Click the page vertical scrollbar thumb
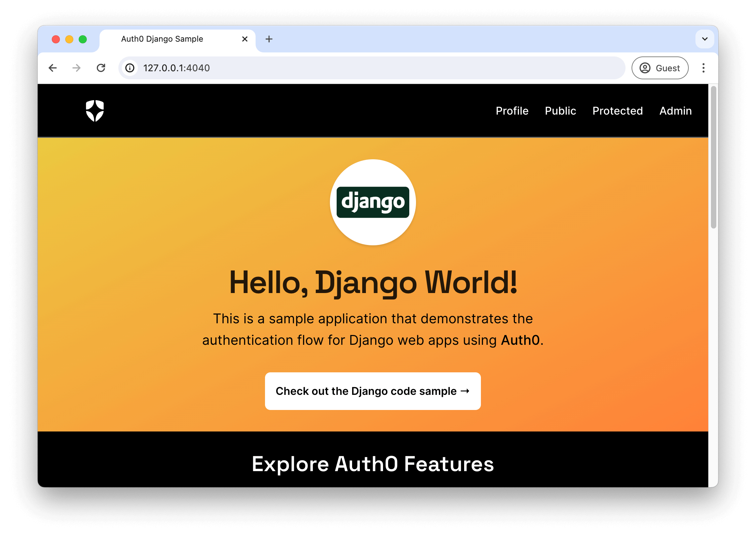This screenshot has height=537, width=756. point(713,157)
